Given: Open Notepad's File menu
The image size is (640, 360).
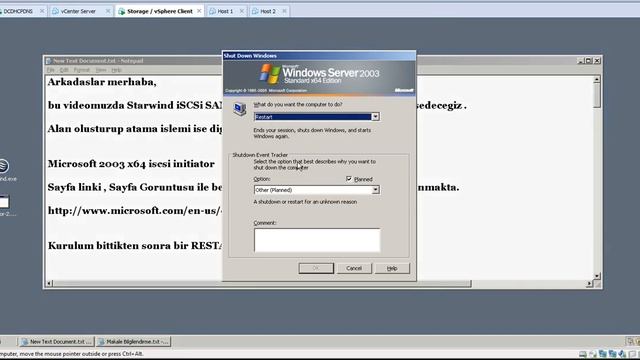Looking at the screenshot, I should click(51, 70).
